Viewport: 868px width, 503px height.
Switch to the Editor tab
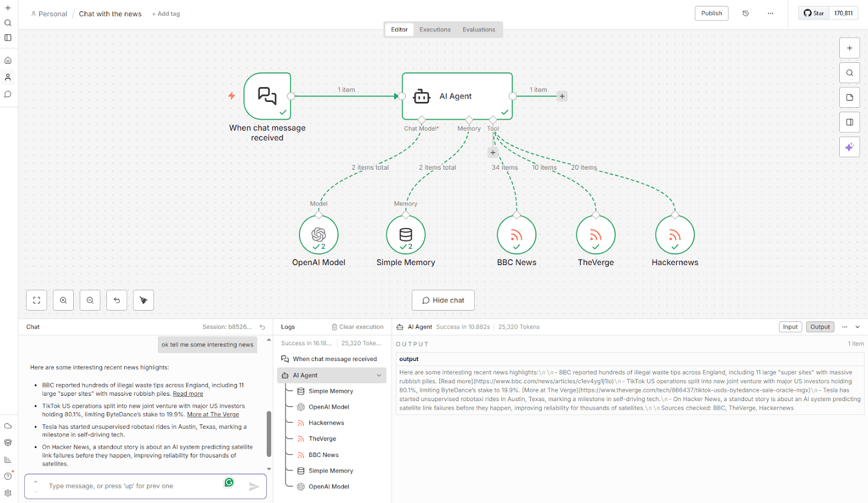(x=399, y=30)
